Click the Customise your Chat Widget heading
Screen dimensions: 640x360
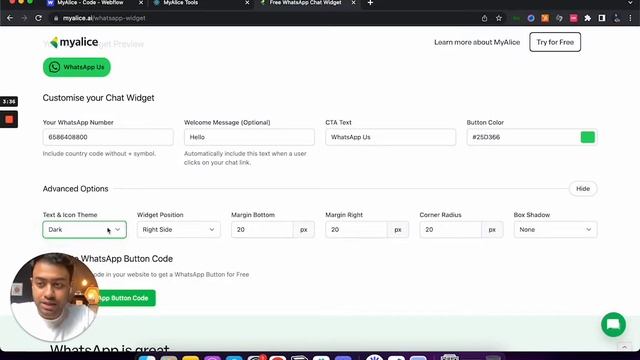click(98, 98)
